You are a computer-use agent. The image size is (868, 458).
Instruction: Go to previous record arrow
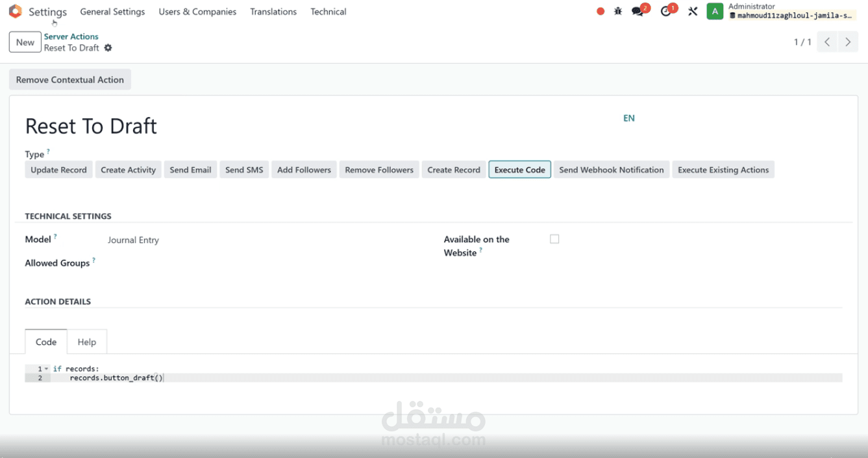827,42
